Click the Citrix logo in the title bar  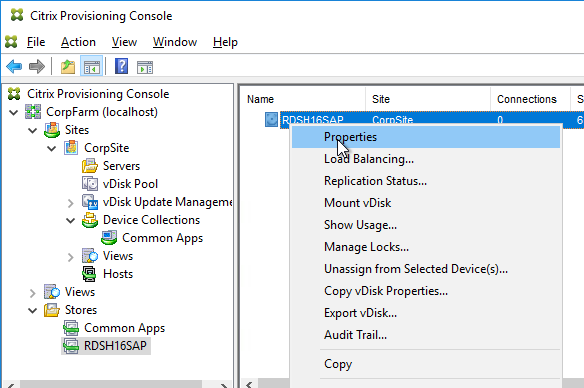17,15
